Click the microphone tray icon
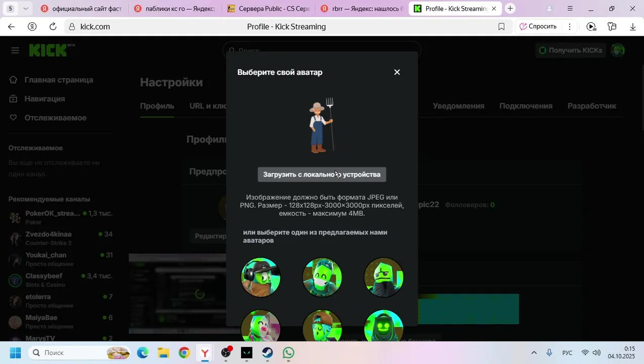The width and height of the screenshot is (644, 364). click(549, 353)
